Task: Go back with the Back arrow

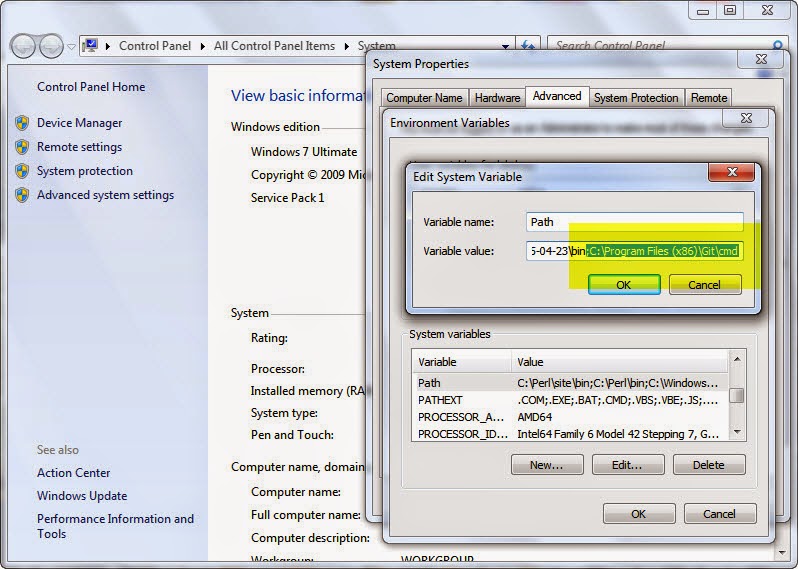Action: [x=23, y=46]
